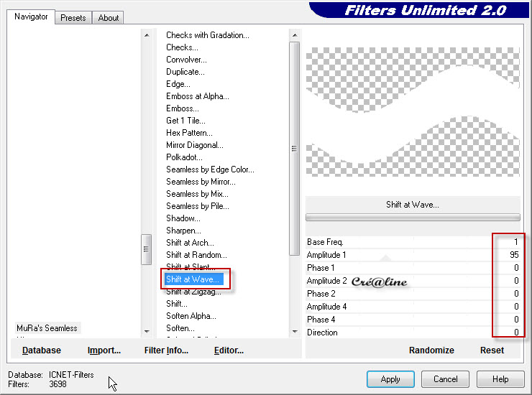Click the Apply button
The width and height of the screenshot is (532, 395).
click(390, 379)
